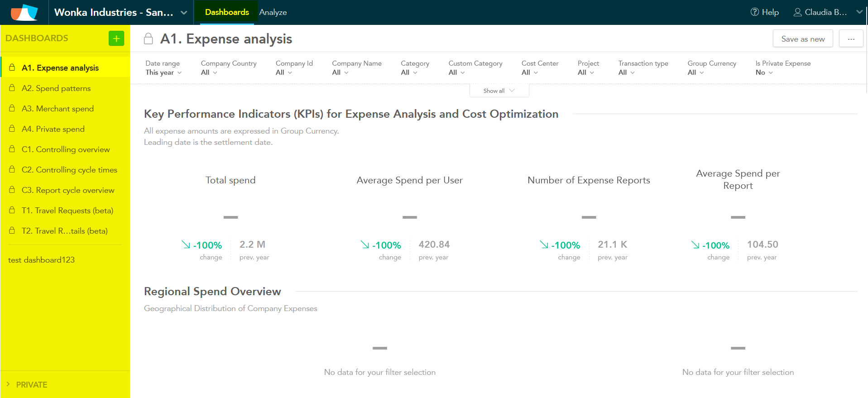
Task: Click the user profile icon for Claudia
Action: [797, 12]
